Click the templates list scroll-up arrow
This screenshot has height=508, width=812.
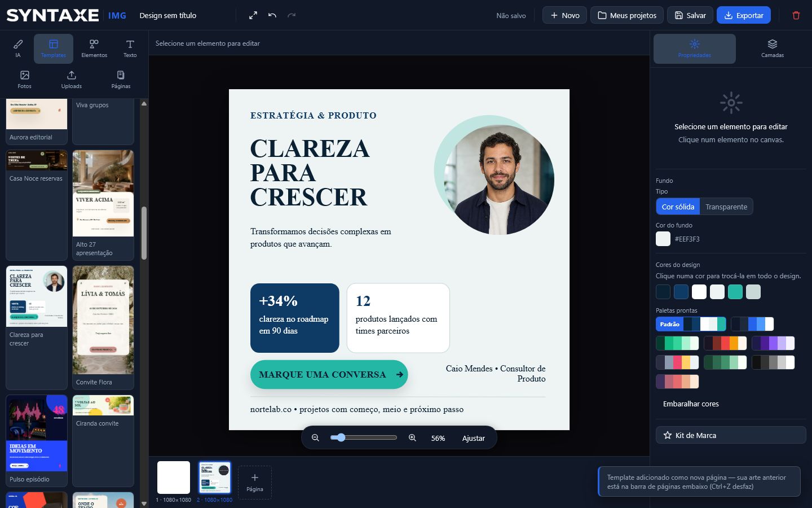(x=144, y=103)
